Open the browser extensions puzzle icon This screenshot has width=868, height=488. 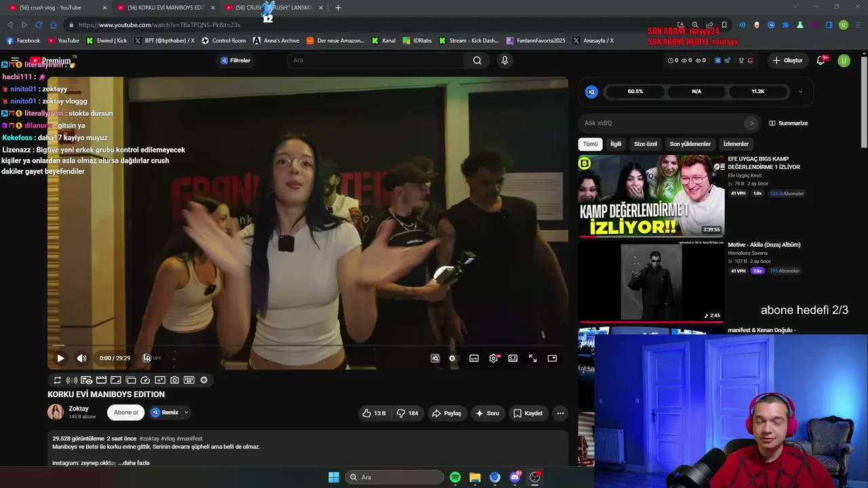click(785, 25)
